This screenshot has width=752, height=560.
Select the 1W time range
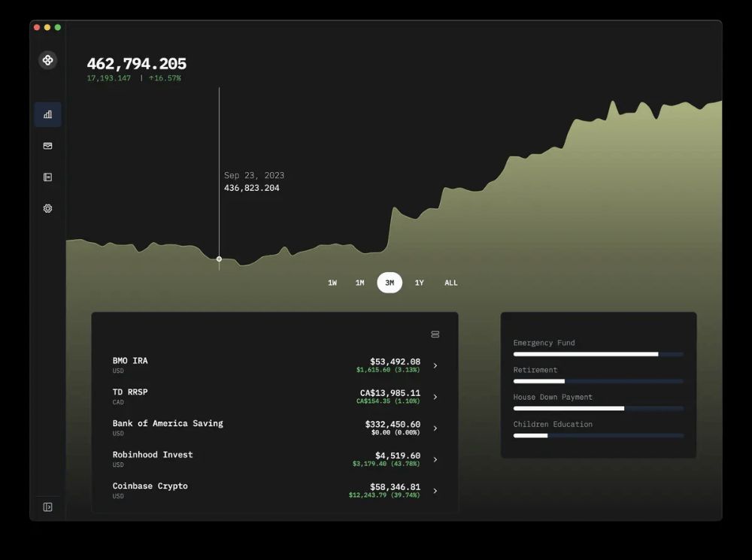point(332,283)
